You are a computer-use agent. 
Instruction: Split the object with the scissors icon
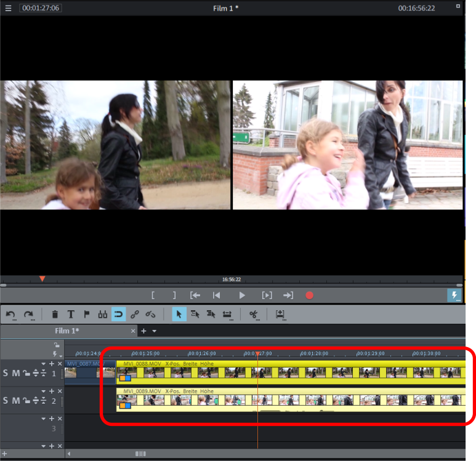coord(254,315)
